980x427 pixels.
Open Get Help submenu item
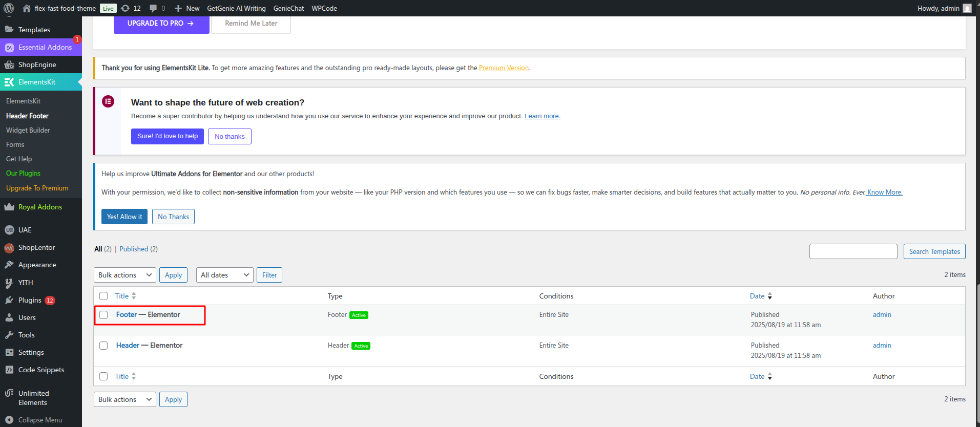pos(19,159)
